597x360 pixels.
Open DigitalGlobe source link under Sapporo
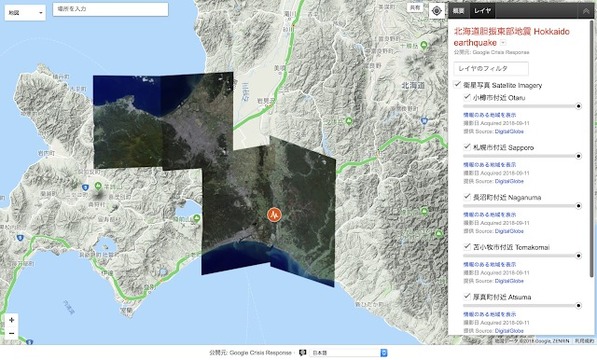coord(509,182)
